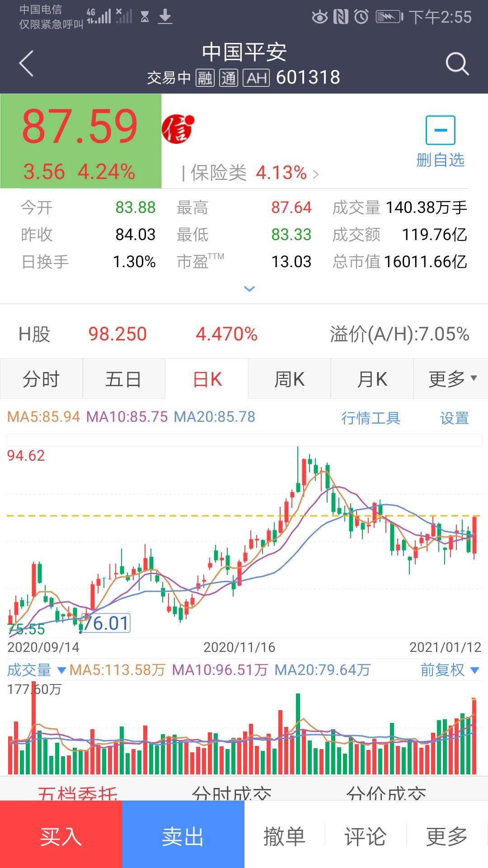Tap the 通 stock-connect tag icon

[229, 78]
